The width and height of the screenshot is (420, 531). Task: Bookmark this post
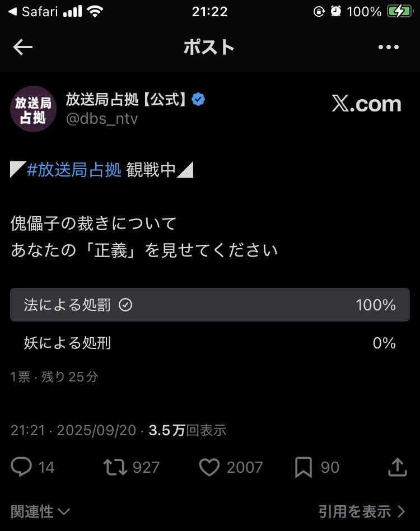click(304, 467)
